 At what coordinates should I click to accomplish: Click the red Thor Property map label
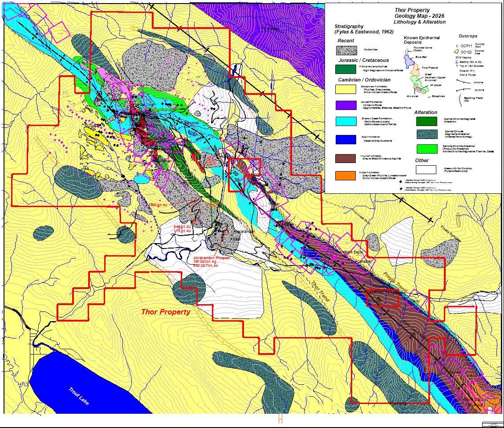(x=166, y=312)
